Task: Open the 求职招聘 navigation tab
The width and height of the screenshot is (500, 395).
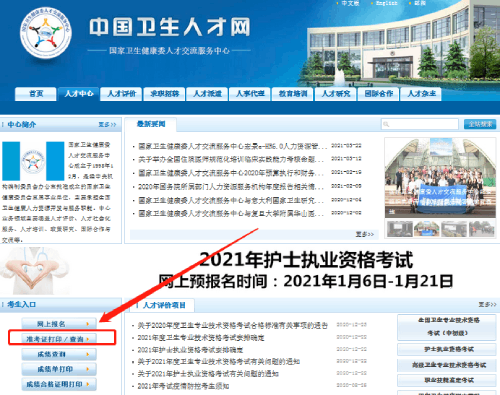Action: (x=164, y=94)
